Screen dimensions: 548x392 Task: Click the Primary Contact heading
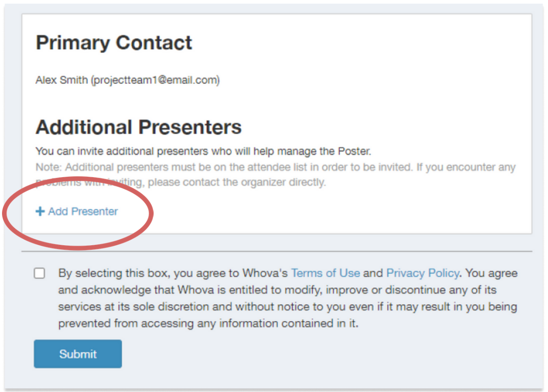pos(114,43)
